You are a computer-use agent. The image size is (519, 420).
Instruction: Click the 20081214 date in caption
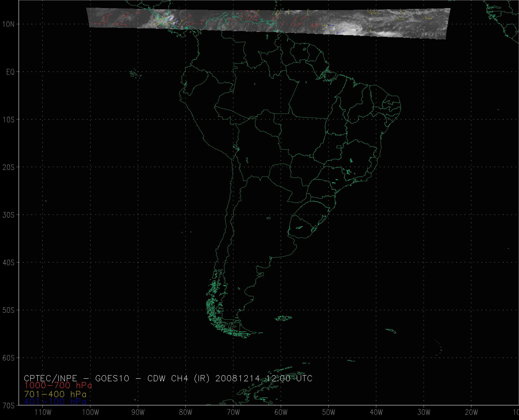tap(237, 378)
